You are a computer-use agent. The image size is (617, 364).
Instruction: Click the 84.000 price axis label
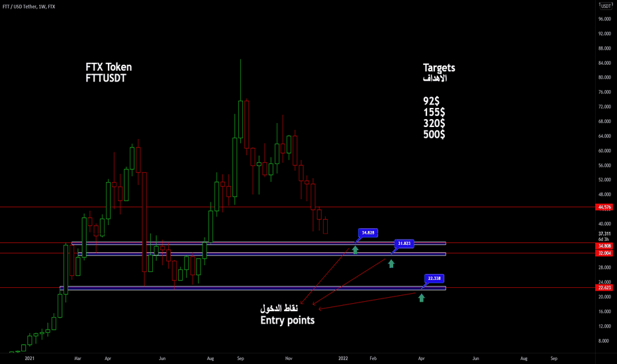point(604,63)
